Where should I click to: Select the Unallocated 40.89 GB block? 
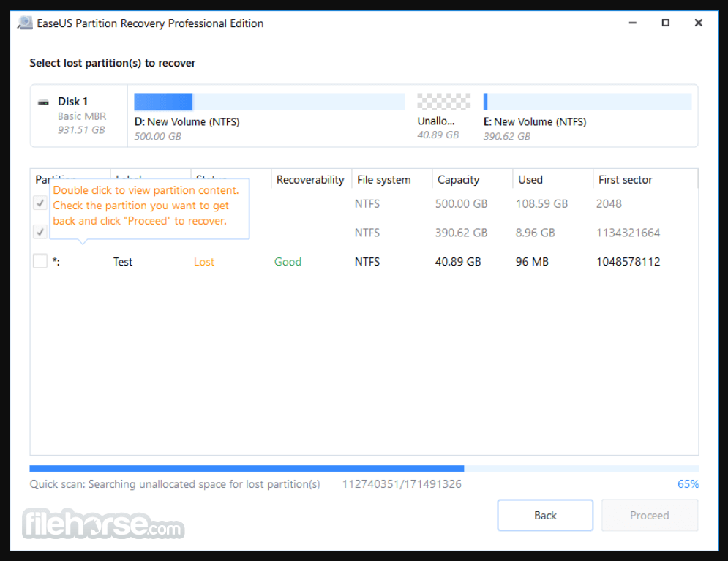pyautogui.click(x=443, y=101)
